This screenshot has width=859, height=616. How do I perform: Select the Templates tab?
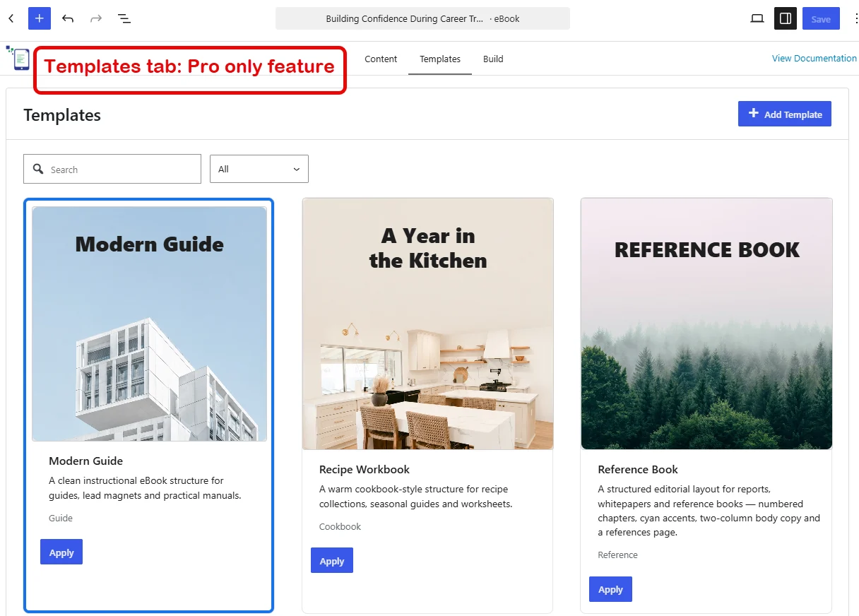[x=440, y=59]
